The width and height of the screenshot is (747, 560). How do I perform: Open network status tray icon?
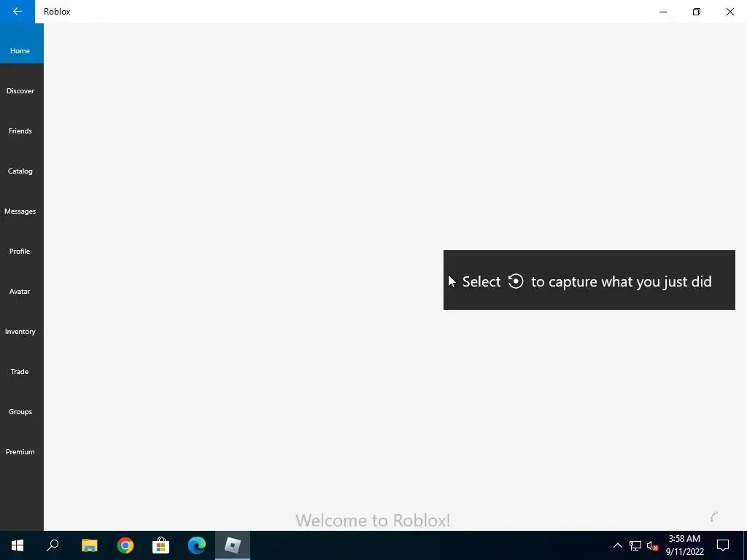[635, 545]
